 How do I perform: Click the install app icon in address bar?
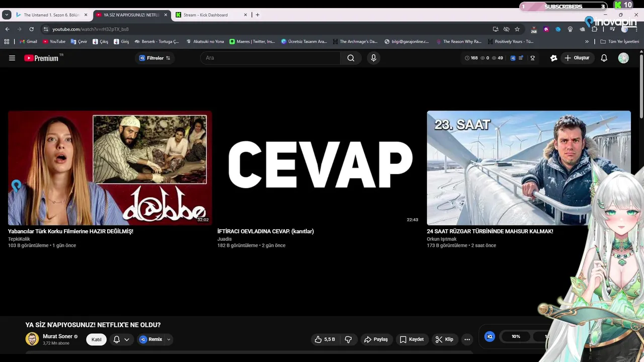click(x=496, y=29)
